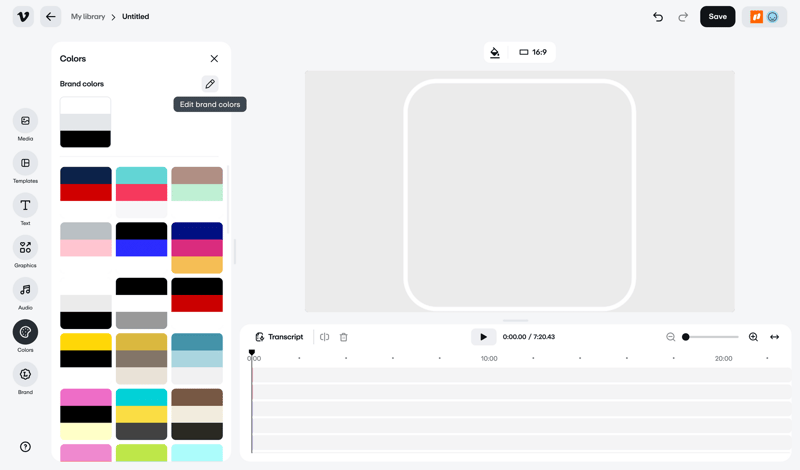Screen dimensions: 800x470
Task: Open the help question mark icon
Action: [x=25, y=447]
